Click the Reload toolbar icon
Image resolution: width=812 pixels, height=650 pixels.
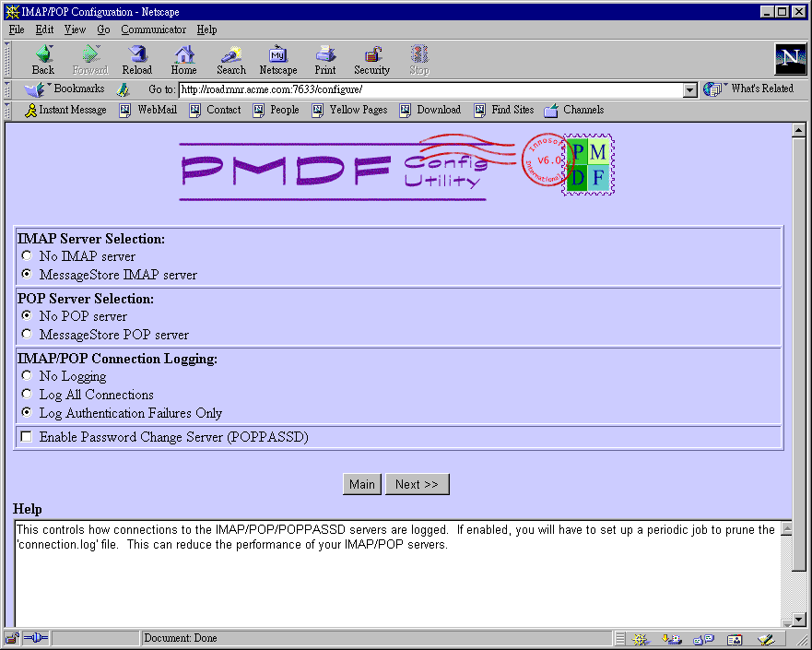[x=137, y=59]
